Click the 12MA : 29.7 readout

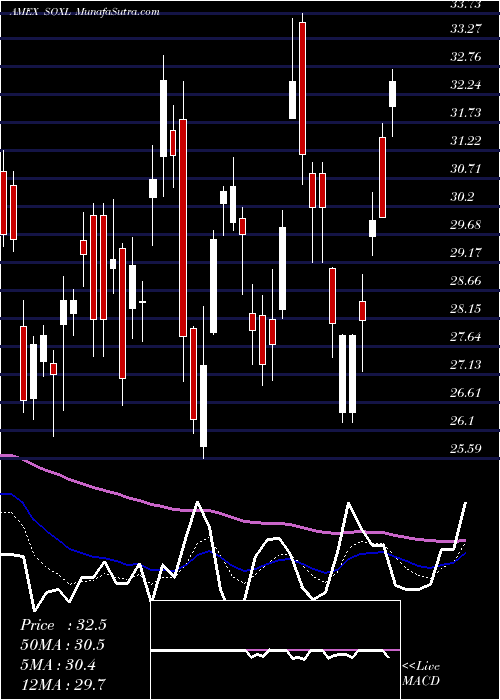pos(63,685)
